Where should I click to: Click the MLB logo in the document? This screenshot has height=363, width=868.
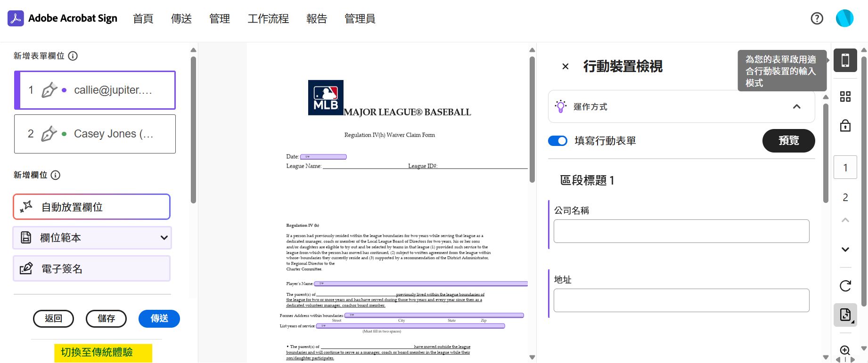coord(326,97)
